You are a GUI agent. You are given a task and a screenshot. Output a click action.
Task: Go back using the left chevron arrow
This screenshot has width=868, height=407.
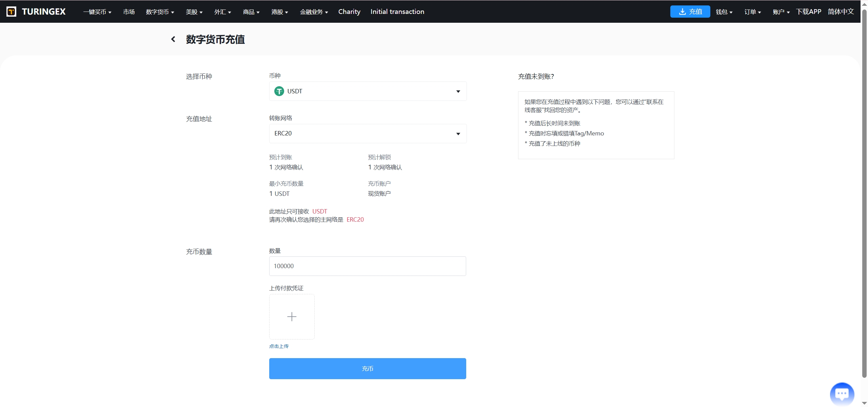[173, 39]
